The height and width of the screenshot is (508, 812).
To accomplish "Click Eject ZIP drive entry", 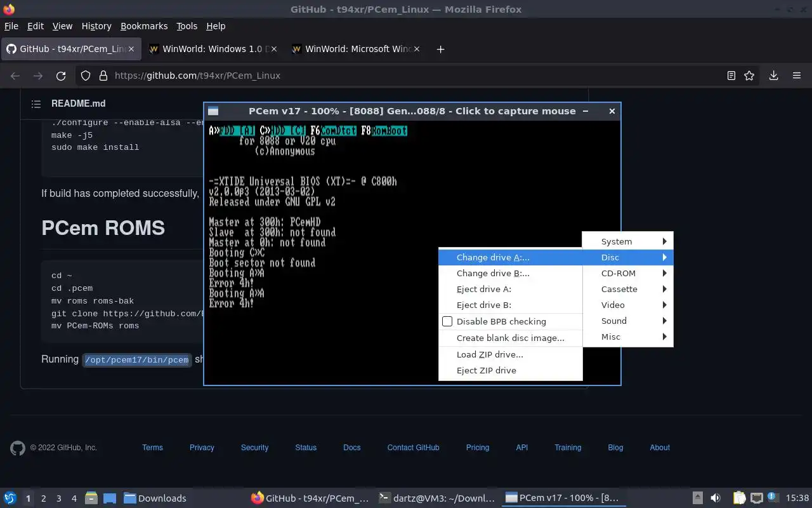I will [511, 370].
